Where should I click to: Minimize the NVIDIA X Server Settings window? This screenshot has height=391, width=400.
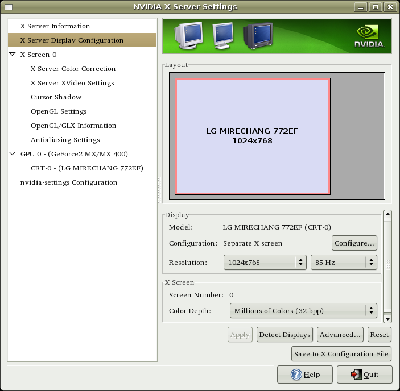pyautogui.click(x=360, y=7)
